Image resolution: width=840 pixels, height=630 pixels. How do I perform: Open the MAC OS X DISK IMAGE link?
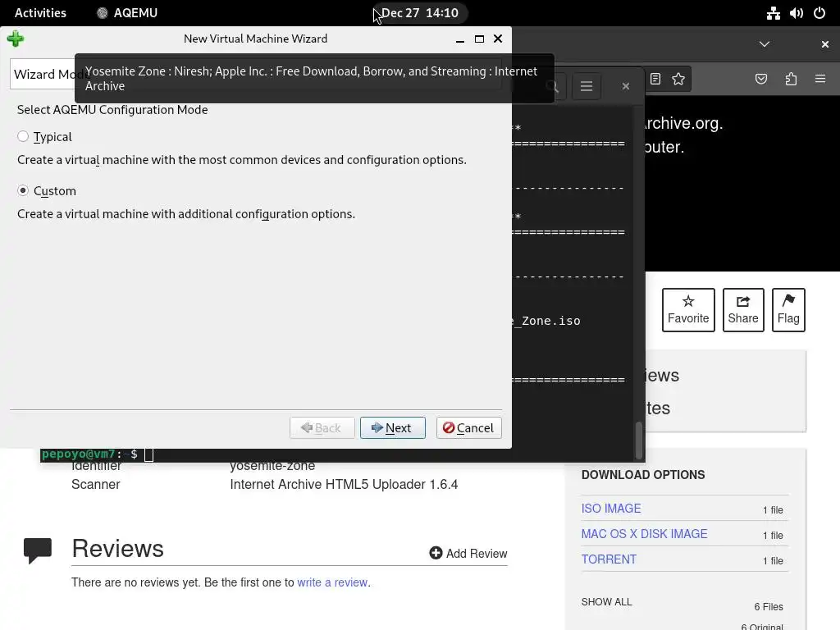[x=645, y=533]
